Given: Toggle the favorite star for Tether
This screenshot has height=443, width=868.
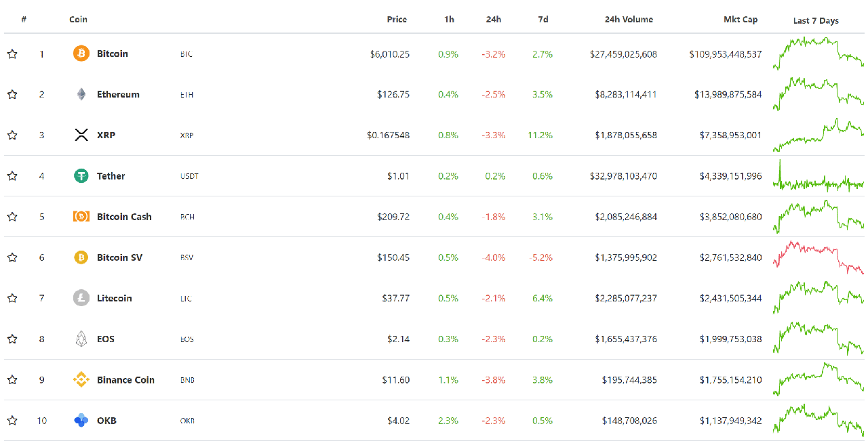Looking at the screenshot, I should [x=12, y=176].
